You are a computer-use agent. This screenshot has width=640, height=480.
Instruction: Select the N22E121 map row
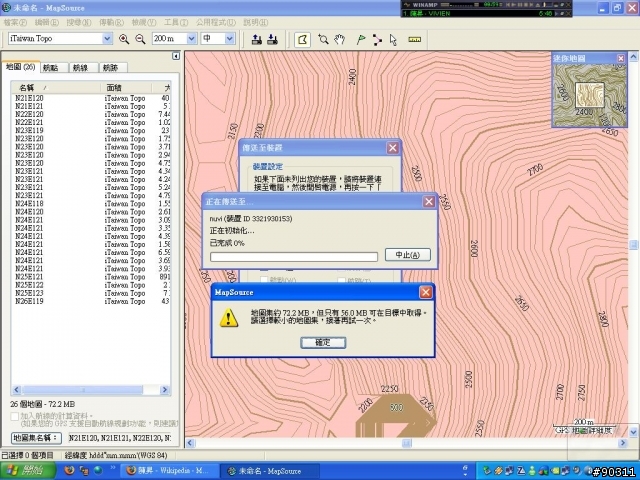click(x=91, y=122)
